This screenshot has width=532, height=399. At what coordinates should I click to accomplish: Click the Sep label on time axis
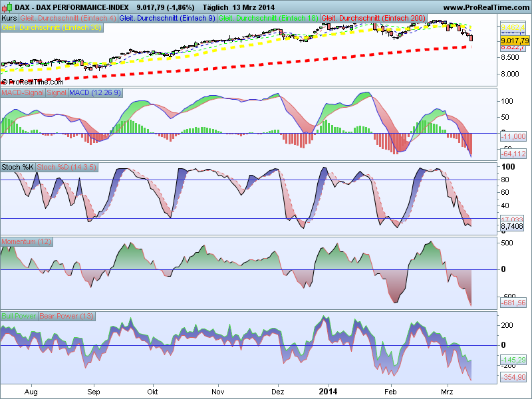point(94,392)
